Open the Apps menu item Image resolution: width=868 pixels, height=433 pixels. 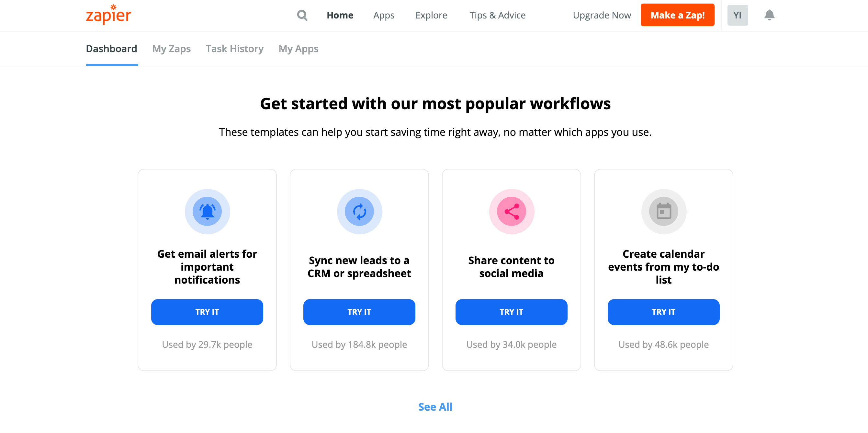click(384, 15)
